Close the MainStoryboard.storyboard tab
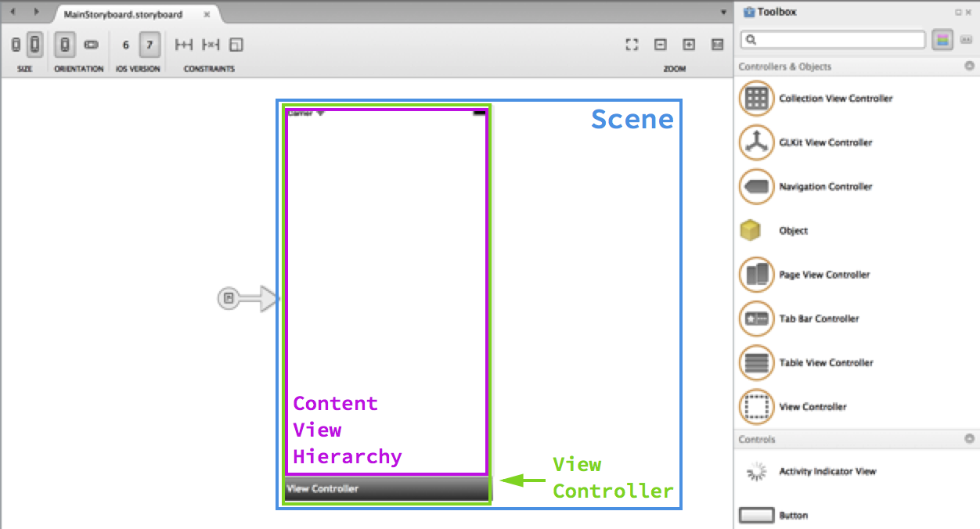 tap(206, 15)
